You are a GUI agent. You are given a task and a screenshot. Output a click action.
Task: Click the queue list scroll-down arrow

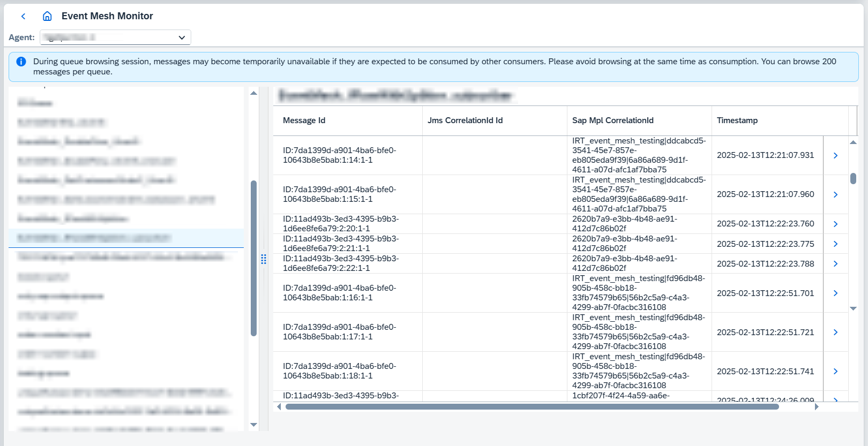tap(254, 425)
